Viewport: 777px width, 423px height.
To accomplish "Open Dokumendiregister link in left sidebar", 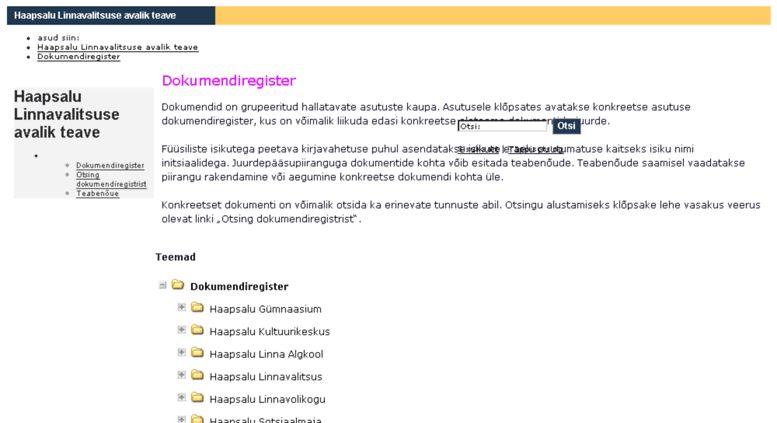I will (110, 165).
